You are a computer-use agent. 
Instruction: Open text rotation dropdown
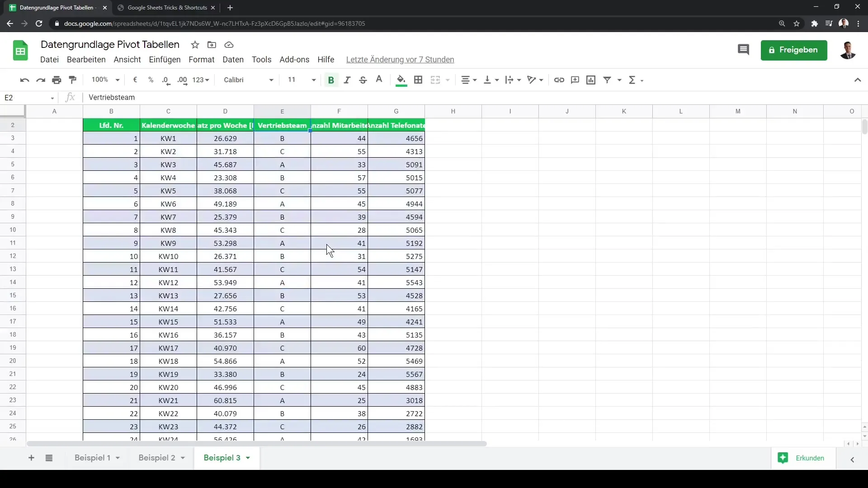click(535, 80)
